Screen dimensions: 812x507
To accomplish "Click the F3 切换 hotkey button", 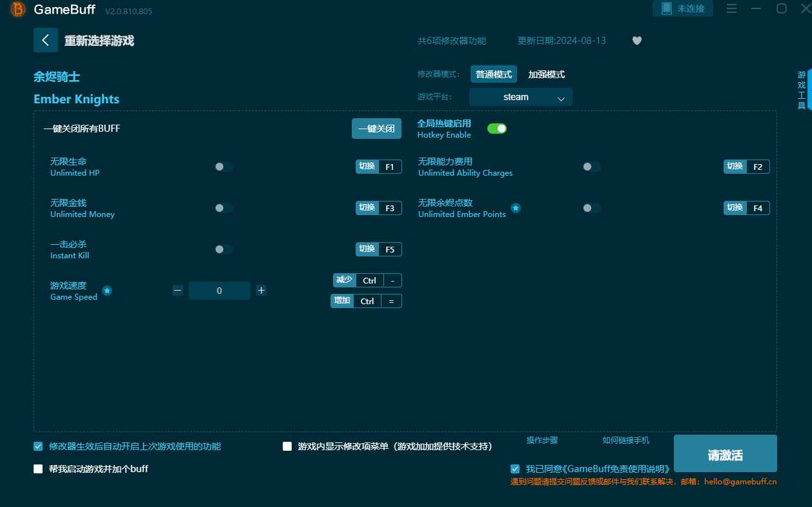I will click(x=379, y=208).
